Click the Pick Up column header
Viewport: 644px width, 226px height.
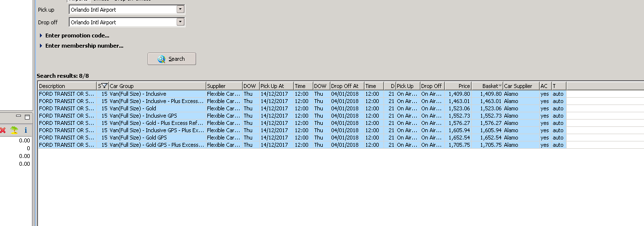point(408,86)
